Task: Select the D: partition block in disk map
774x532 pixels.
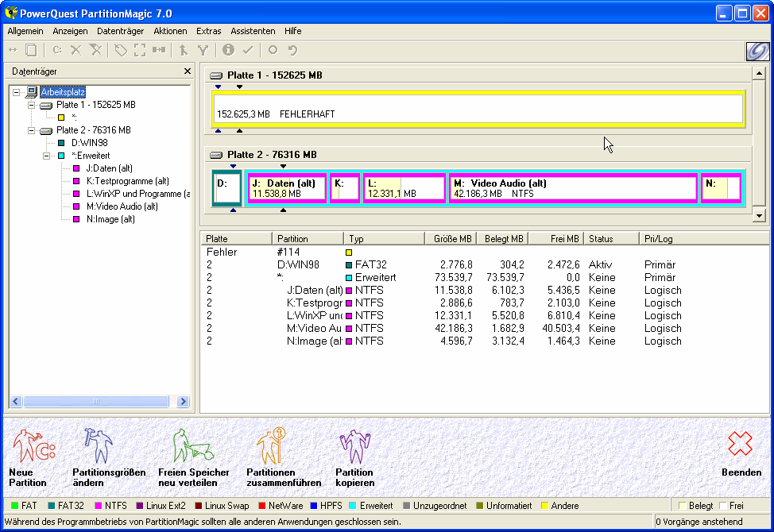Action: click(x=226, y=188)
